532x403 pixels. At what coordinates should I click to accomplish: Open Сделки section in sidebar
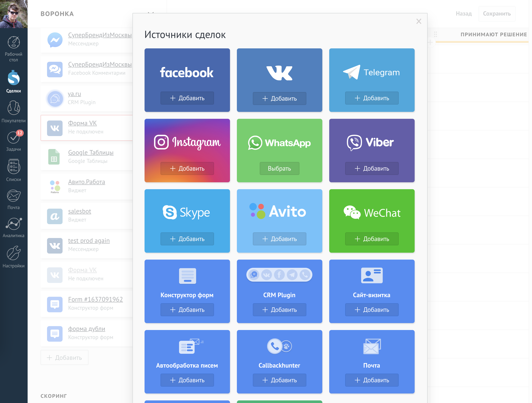(13, 82)
